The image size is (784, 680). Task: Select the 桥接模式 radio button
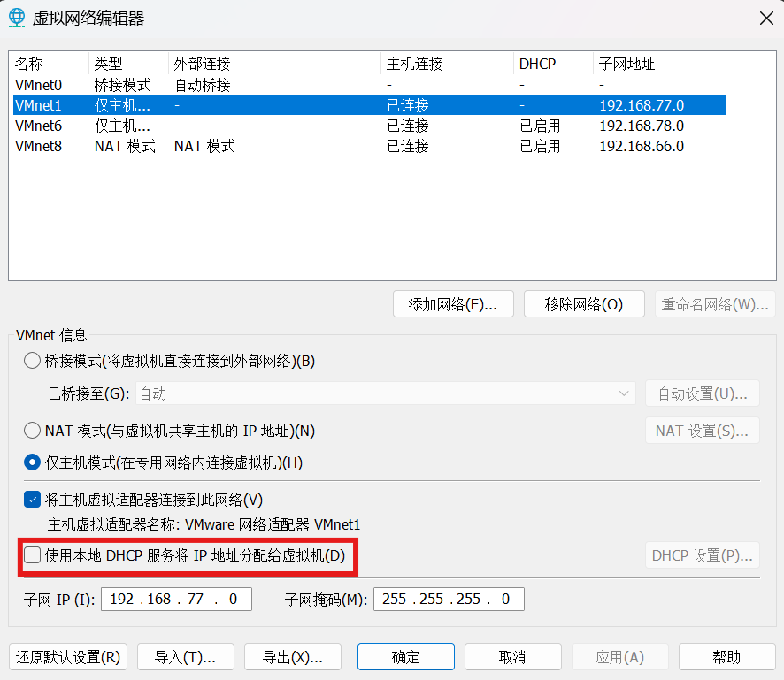pos(32,361)
